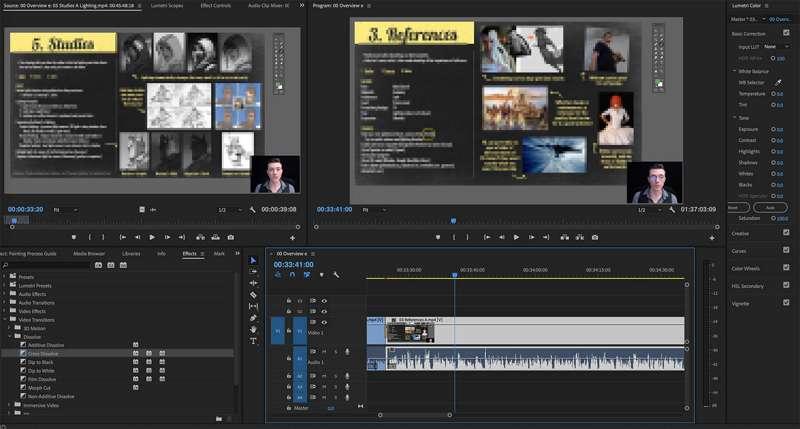Select the Hand tool
The height and width of the screenshot is (429, 800).
coord(253,329)
